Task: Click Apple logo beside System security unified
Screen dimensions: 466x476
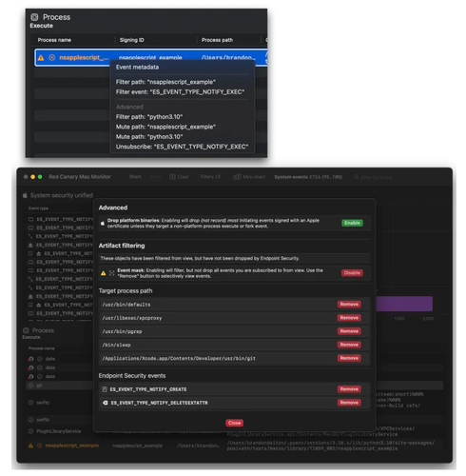Action: [x=25, y=195]
